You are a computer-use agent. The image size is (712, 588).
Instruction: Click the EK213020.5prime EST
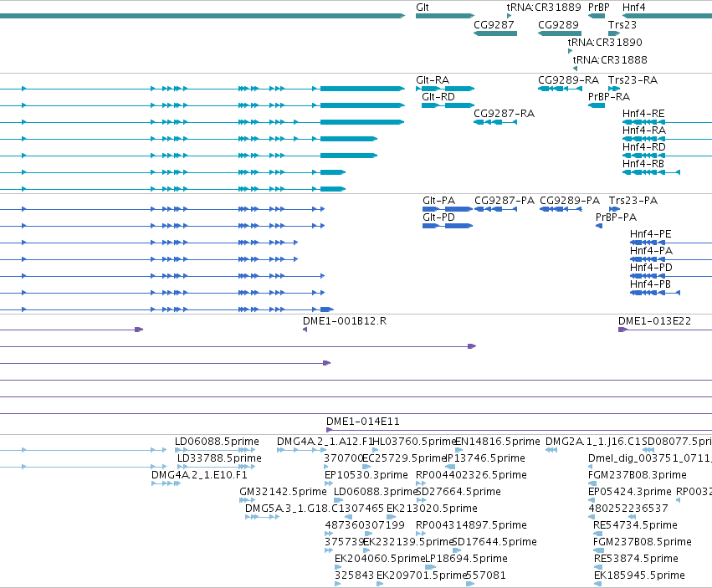coord(391,517)
